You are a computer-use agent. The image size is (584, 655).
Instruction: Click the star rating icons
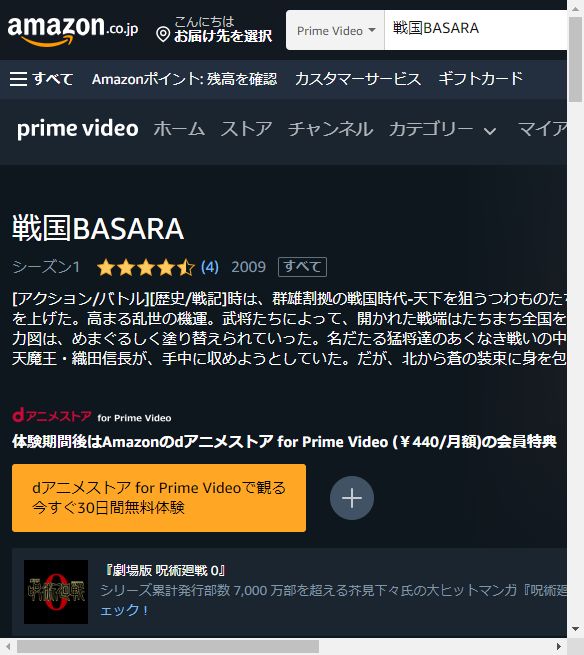coord(145,267)
